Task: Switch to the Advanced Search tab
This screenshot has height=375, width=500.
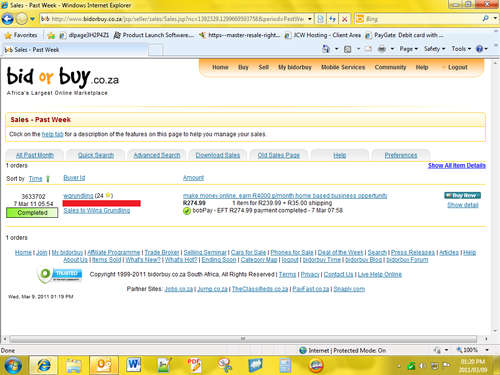Action: (x=157, y=155)
